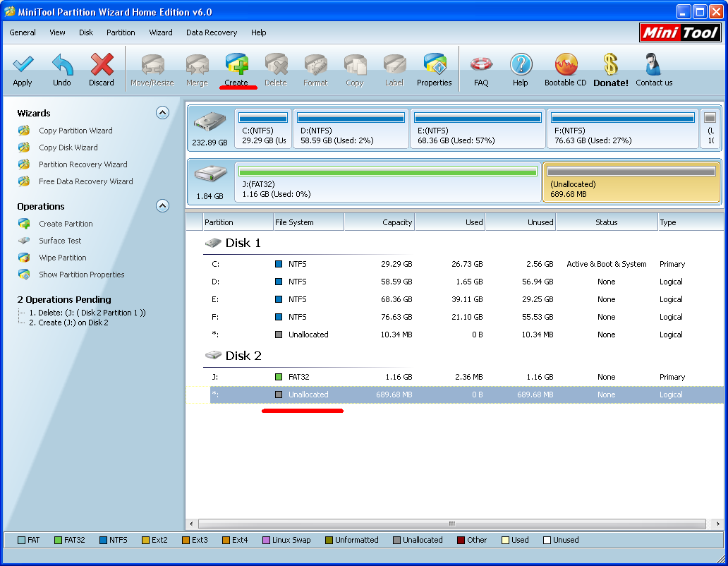Screen dimensions: 728x566
Task: Collapse the Operations panel section
Action: [162, 206]
